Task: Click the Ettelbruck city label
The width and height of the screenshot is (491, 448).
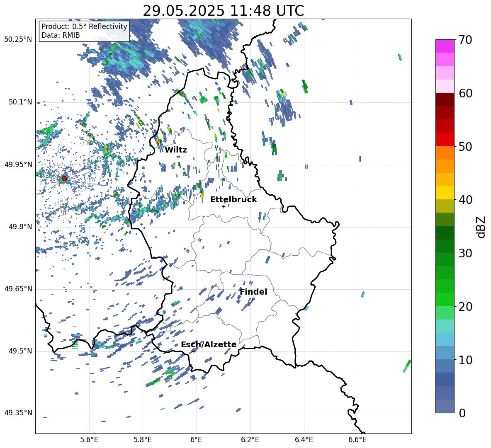Action: click(x=233, y=200)
